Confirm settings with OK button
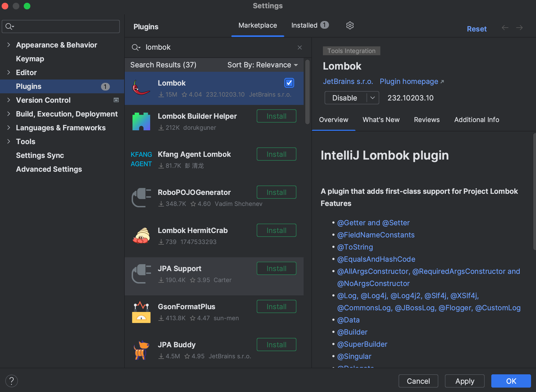The image size is (536, 392). [511, 381]
